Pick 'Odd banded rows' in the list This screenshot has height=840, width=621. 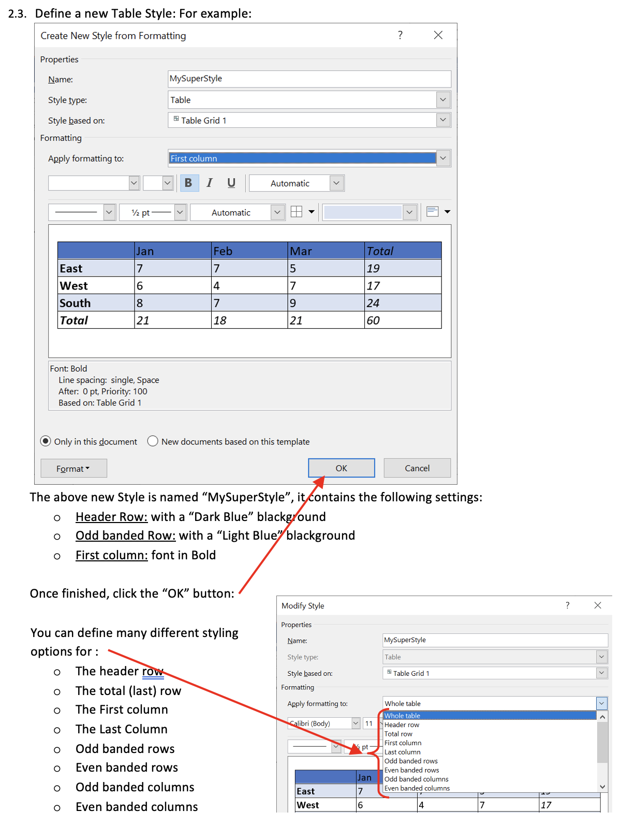point(411,761)
